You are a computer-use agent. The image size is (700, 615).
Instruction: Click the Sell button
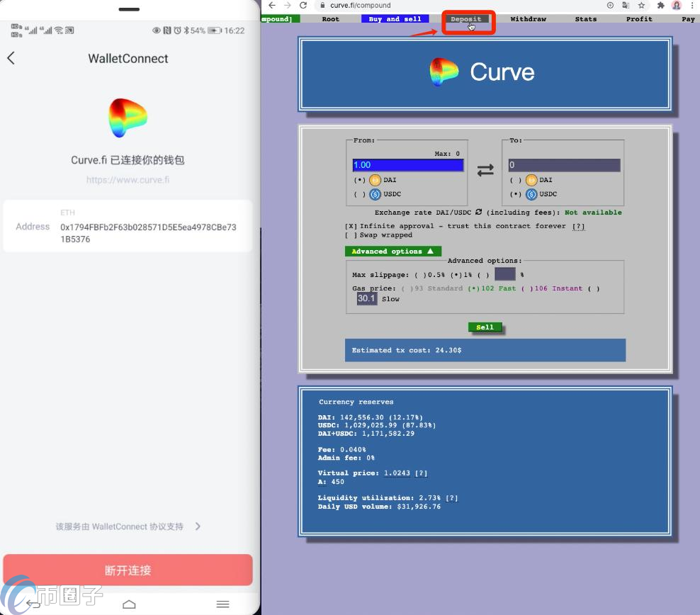pyautogui.click(x=485, y=327)
